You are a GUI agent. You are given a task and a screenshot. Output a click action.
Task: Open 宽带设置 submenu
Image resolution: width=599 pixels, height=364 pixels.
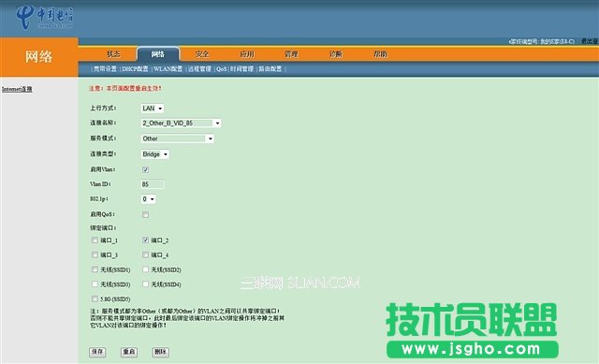[105, 68]
